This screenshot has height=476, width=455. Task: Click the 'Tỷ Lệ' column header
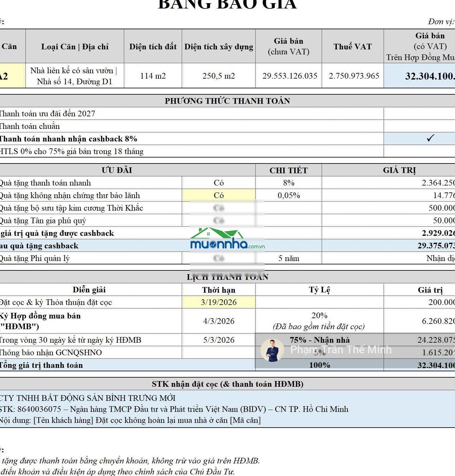tap(319, 290)
